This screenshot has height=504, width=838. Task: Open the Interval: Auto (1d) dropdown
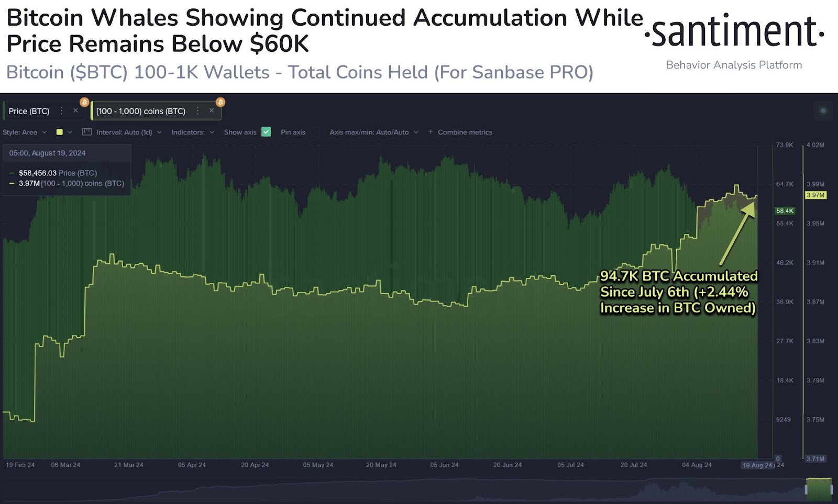click(129, 132)
